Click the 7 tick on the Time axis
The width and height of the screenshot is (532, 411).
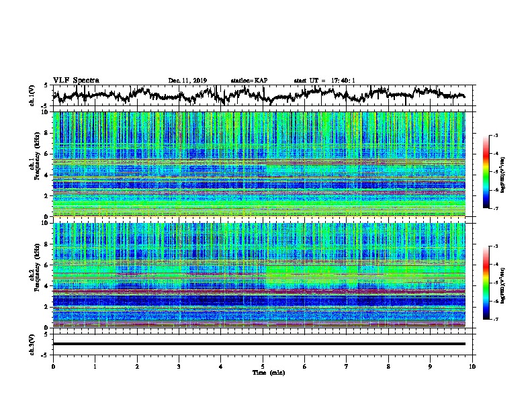[x=347, y=366]
